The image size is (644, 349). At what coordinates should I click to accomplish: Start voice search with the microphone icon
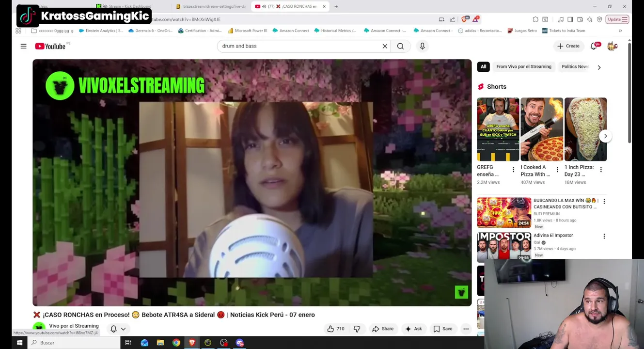pyautogui.click(x=422, y=46)
